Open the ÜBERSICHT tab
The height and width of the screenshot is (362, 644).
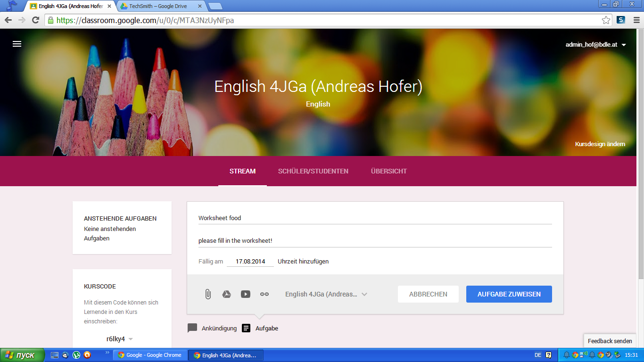pos(388,171)
